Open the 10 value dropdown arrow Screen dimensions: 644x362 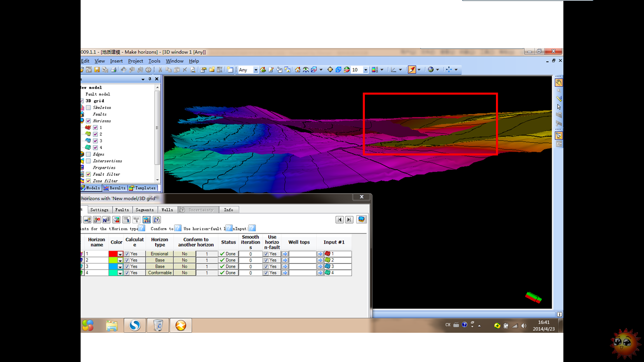pos(366,70)
